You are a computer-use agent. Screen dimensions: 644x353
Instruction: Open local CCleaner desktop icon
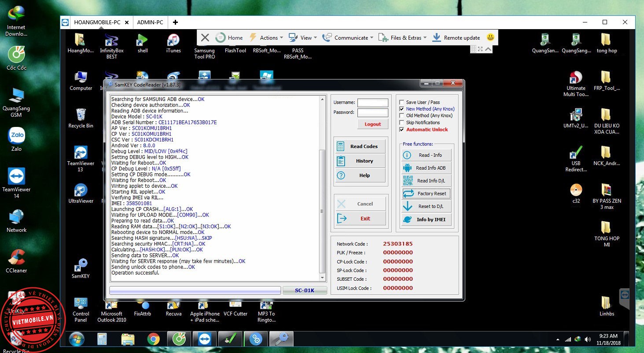click(16, 261)
